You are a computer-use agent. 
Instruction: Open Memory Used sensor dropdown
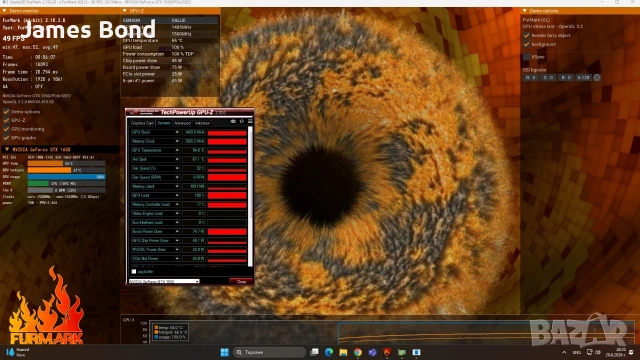click(177, 187)
